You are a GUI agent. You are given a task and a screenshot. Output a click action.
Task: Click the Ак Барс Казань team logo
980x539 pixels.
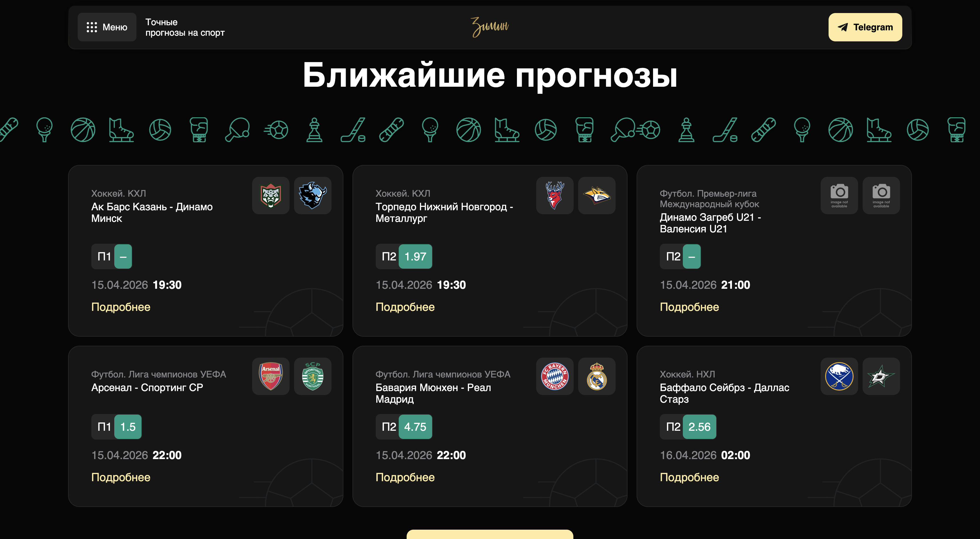coord(271,195)
